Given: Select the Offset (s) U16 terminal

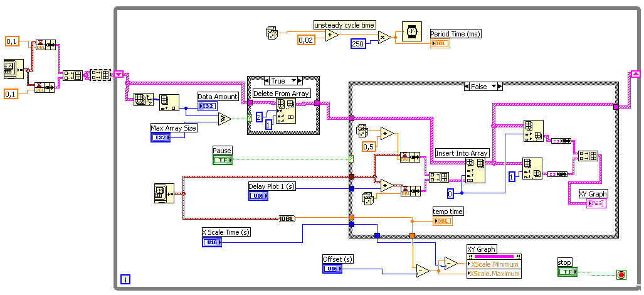Looking at the screenshot, I should coord(333,269).
